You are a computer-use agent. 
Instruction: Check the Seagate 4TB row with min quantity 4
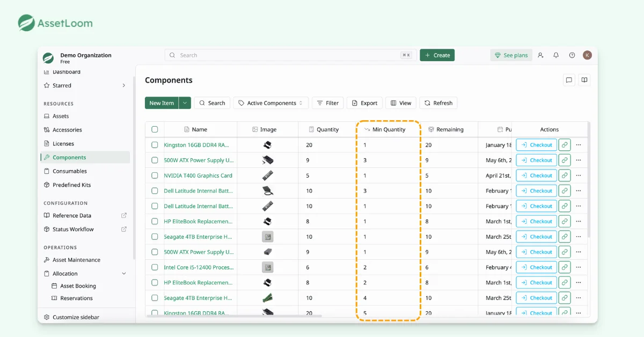pyautogui.click(x=155, y=298)
